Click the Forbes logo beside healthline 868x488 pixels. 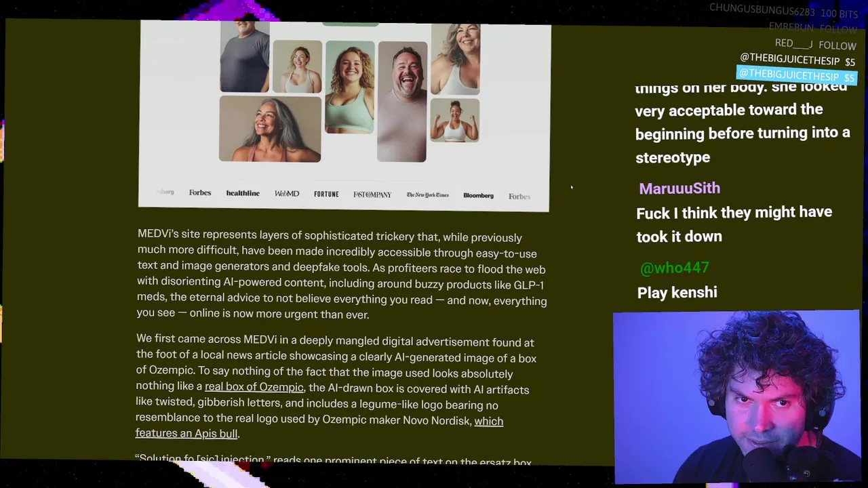pos(200,192)
